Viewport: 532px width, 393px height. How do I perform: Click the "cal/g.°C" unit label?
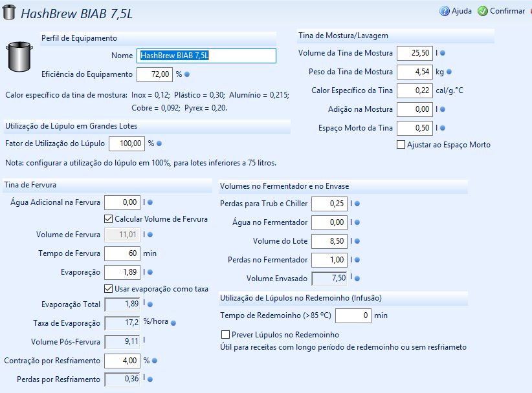tap(450, 90)
